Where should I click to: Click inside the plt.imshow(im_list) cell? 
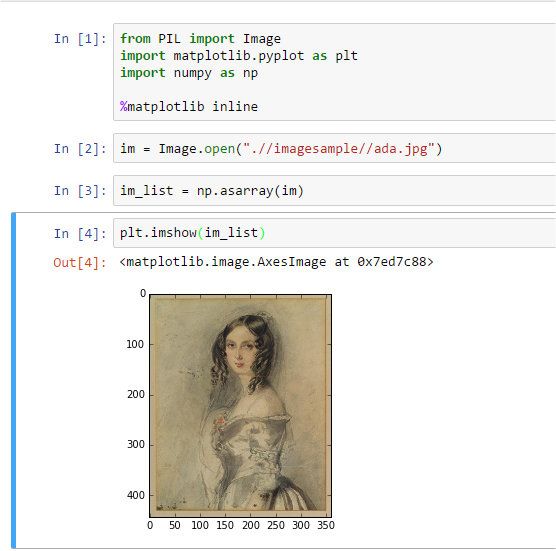pos(334,233)
